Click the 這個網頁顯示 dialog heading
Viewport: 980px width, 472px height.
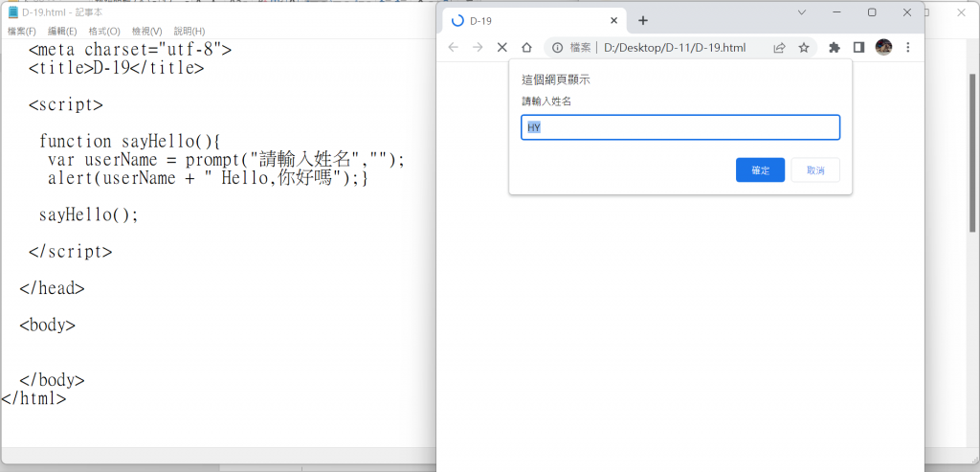556,80
